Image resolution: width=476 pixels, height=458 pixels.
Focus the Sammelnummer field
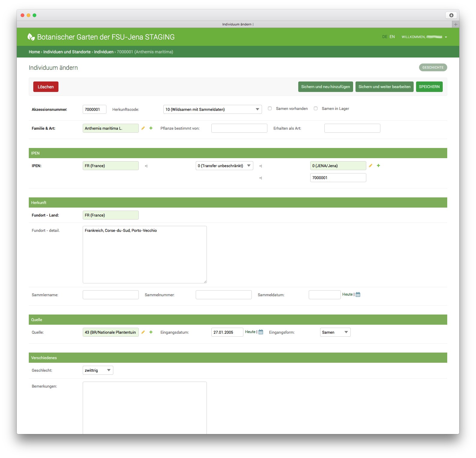(224, 295)
